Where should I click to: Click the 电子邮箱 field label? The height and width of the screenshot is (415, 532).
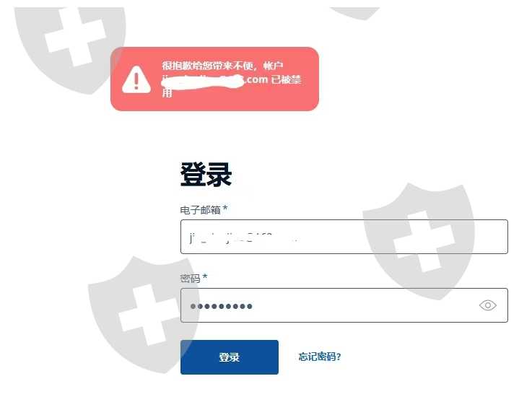click(x=200, y=210)
